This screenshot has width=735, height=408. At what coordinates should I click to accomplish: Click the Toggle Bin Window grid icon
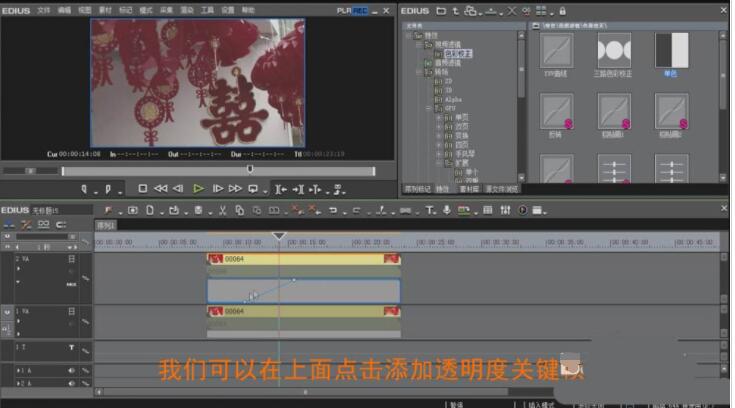pyautogui.click(x=488, y=210)
